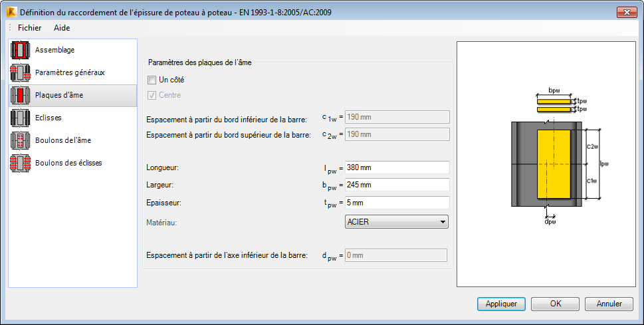Click the Epaisseur 5 mm field

click(397, 203)
